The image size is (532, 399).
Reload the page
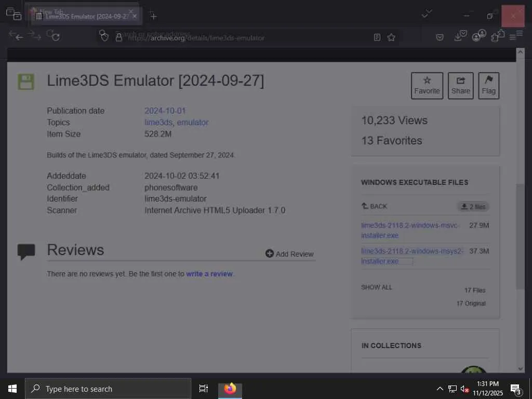pyautogui.click(x=56, y=37)
